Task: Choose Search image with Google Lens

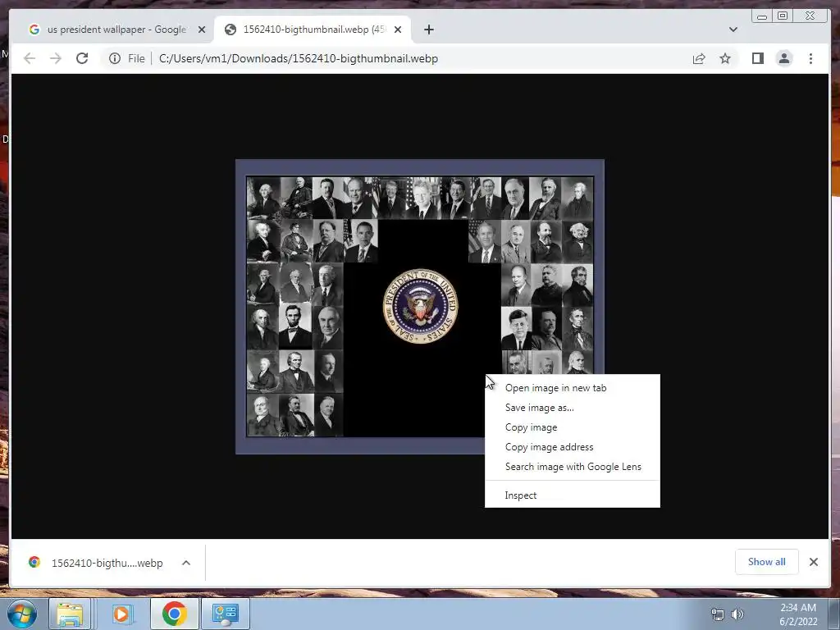Action: tap(572, 467)
